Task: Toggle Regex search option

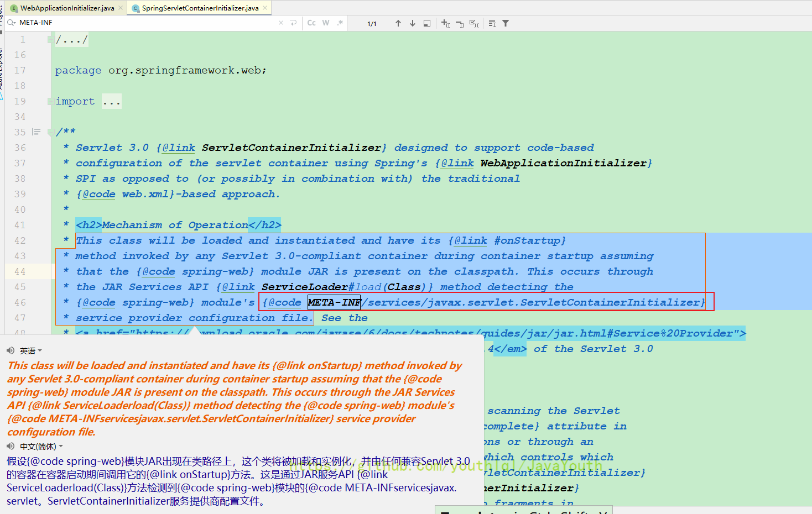Action: pos(340,23)
